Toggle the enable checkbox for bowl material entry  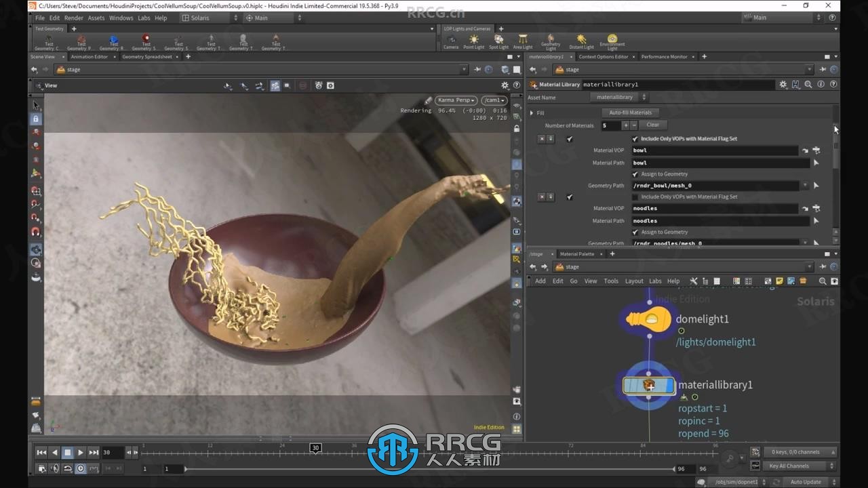(x=570, y=139)
